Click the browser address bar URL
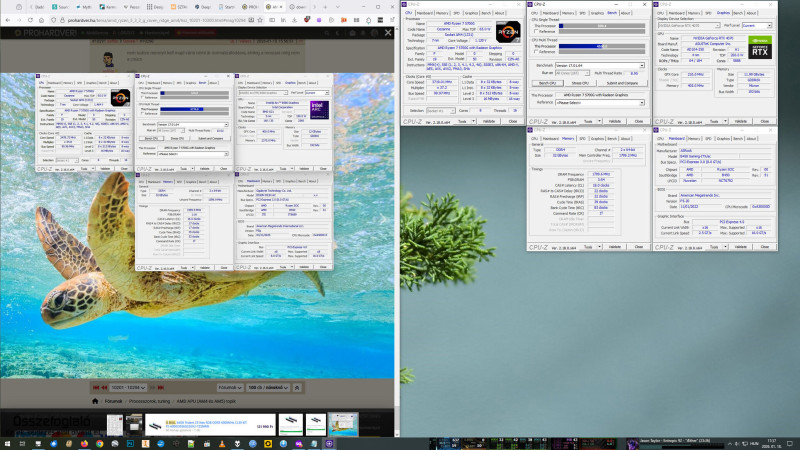This screenshot has width=800, height=450. point(158,20)
